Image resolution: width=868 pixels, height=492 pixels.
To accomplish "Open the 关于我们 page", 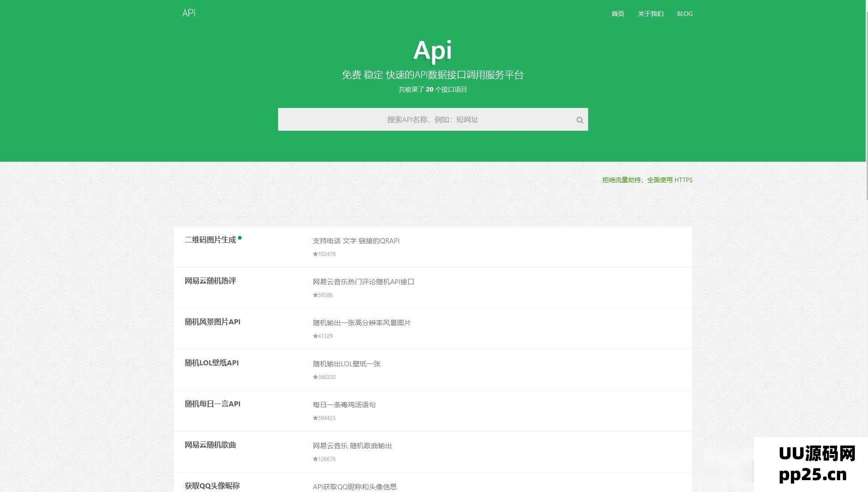I will (x=651, y=14).
